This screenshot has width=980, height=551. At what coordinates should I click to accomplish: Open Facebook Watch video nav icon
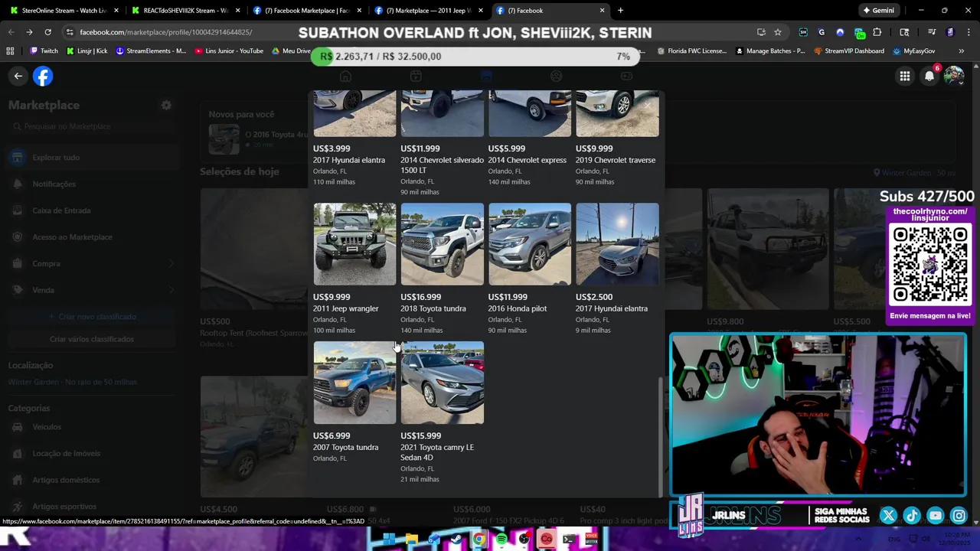(416, 76)
